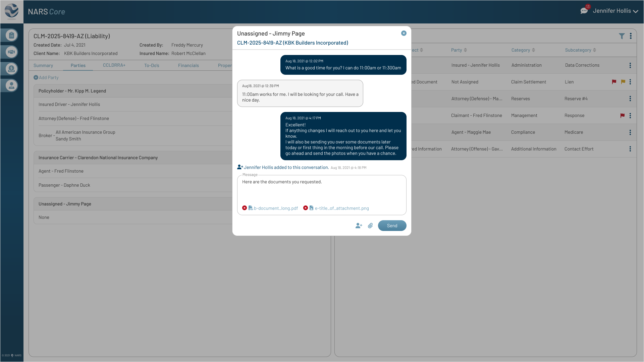Viewport: 644px width, 362px height.
Task: Open the To-Do's tab
Action: pyautogui.click(x=152, y=65)
